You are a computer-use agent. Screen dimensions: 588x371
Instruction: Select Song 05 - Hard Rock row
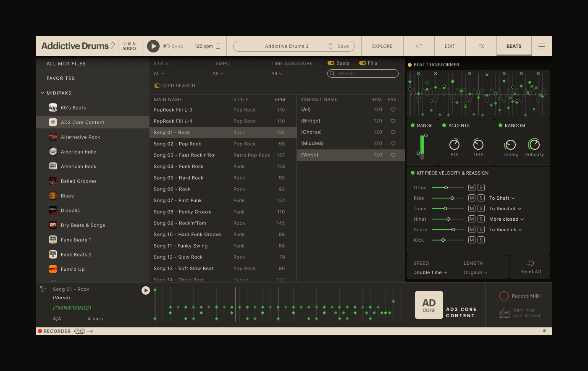pyautogui.click(x=223, y=178)
